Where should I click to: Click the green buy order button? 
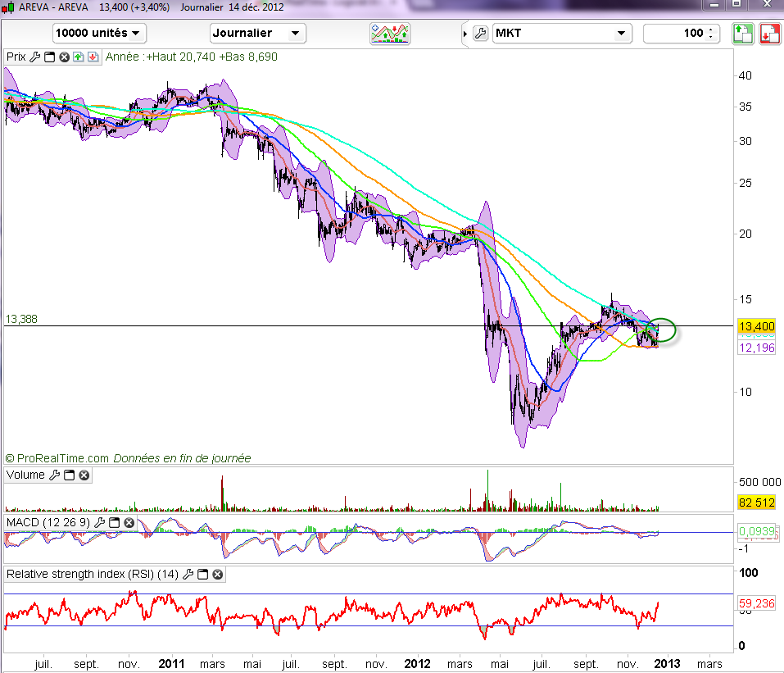click(x=741, y=34)
